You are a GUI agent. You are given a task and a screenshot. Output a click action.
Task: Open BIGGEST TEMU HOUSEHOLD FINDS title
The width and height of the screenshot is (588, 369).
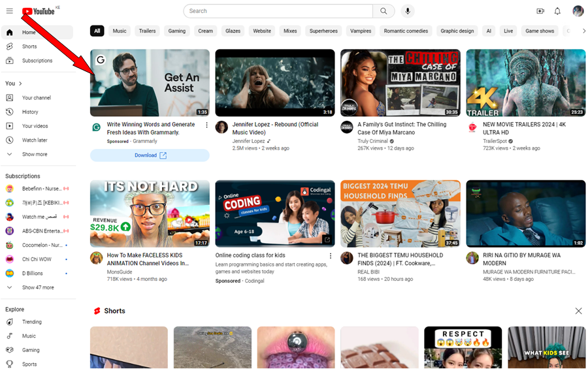tap(400, 259)
